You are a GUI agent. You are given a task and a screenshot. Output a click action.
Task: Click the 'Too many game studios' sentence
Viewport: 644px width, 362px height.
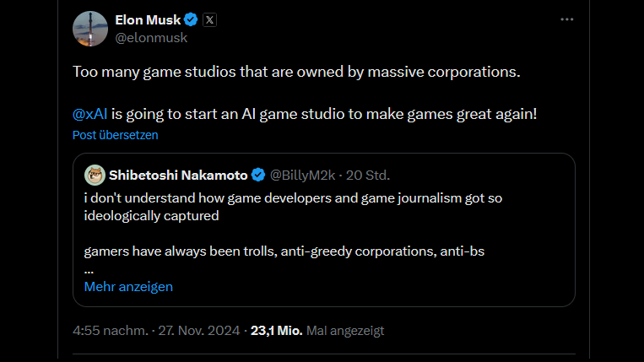[296, 71]
